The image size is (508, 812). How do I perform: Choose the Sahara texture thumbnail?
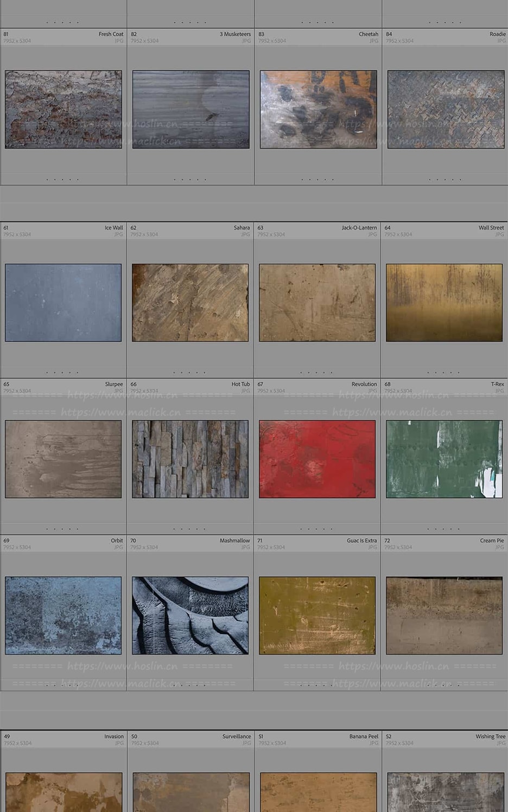pos(190,303)
